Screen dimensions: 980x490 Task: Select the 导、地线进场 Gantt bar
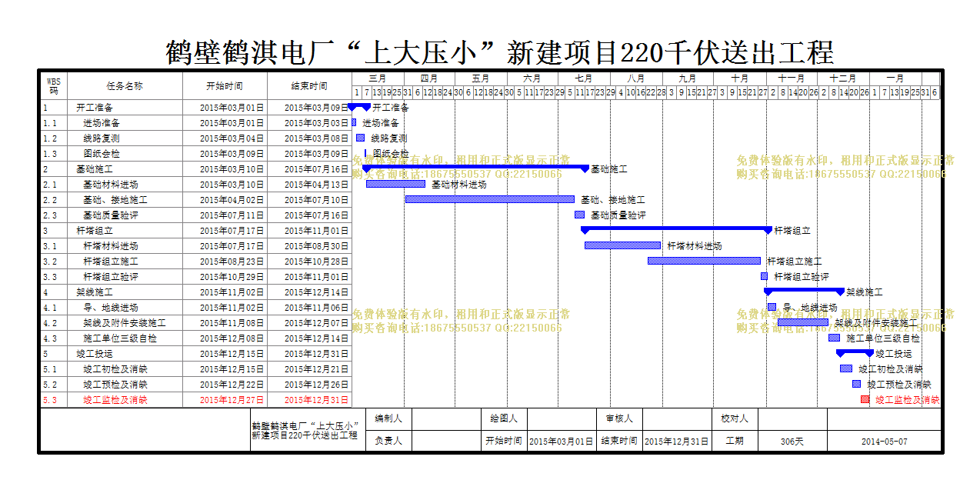(772, 307)
